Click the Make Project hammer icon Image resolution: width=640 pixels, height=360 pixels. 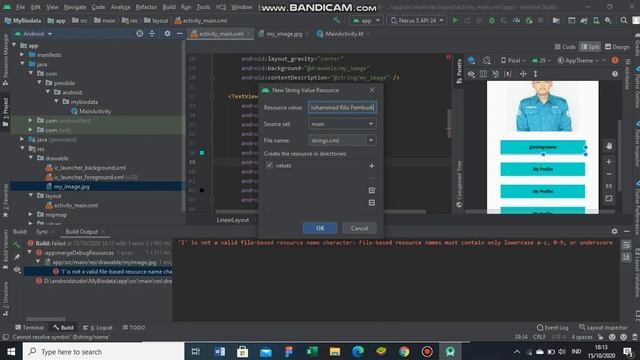click(x=337, y=20)
